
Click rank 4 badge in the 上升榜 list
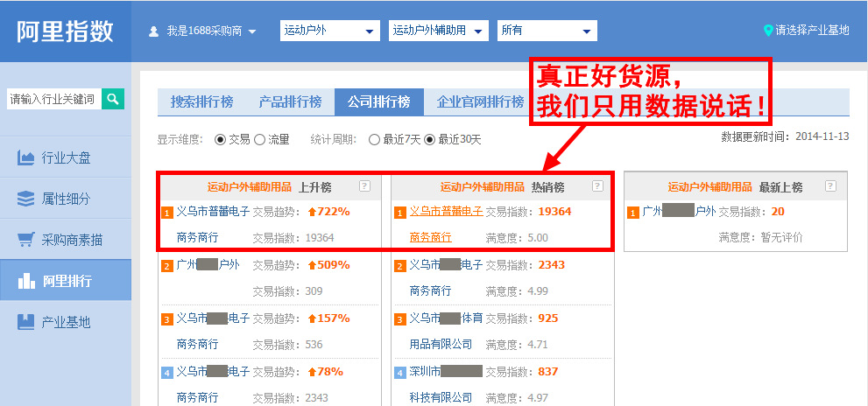[167, 374]
